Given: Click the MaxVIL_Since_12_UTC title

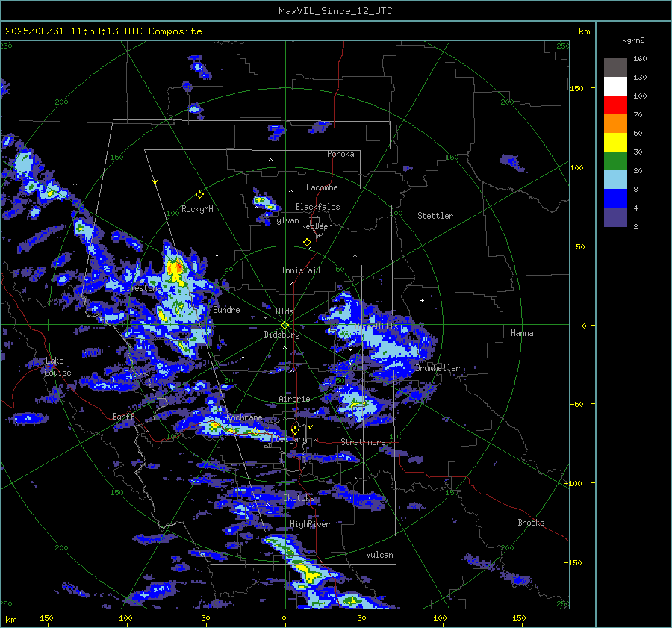Looking at the screenshot, I should click(x=335, y=11).
